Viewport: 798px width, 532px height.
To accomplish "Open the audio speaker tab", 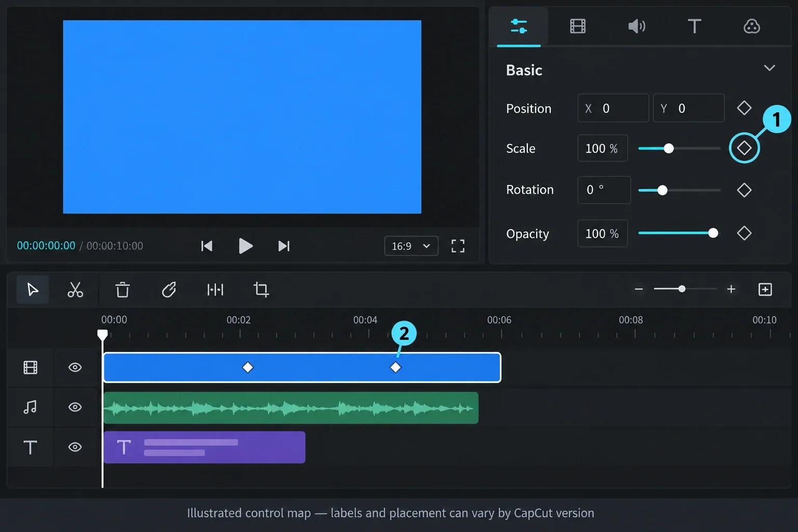I will coord(636,26).
